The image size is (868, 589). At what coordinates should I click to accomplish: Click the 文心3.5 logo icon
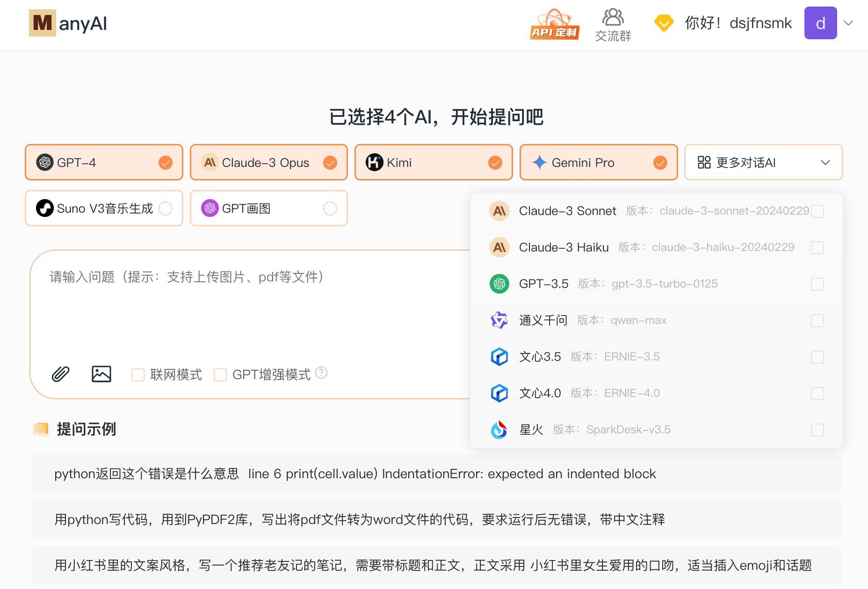[x=499, y=357]
